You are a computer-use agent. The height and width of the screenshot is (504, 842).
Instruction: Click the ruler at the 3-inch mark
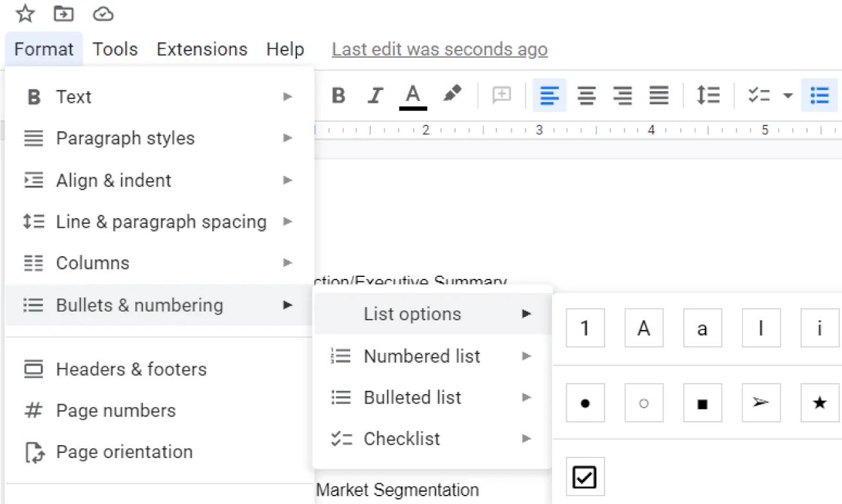click(539, 130)
